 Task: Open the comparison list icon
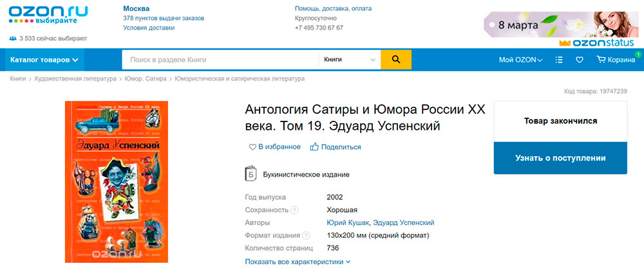[558, 60]
